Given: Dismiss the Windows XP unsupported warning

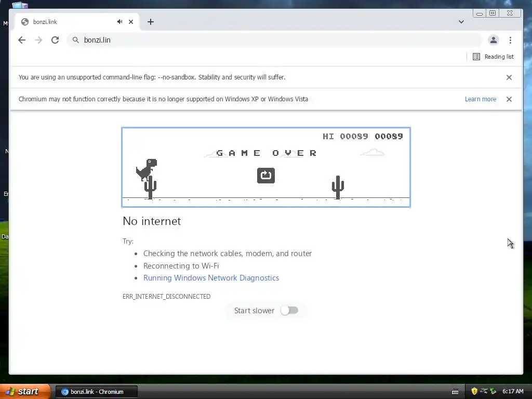Looking at the screenshot, I should 509,99.
